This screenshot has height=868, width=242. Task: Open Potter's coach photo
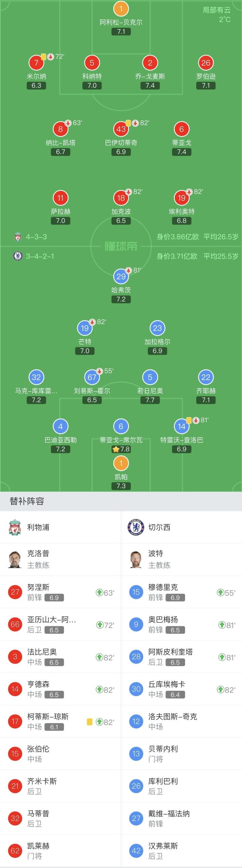point(136,559)
